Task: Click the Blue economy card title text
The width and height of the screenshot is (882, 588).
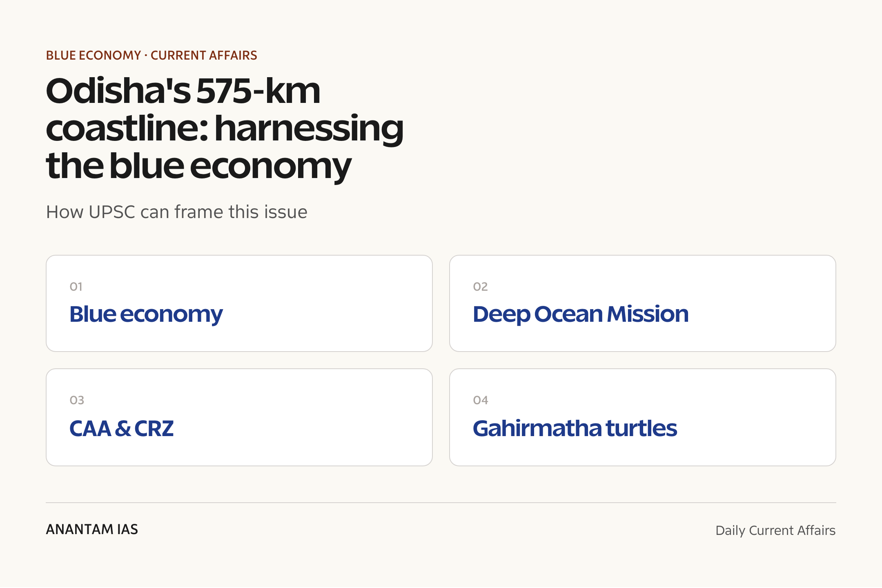Action: pyautogui.click(x=146, y=314)
